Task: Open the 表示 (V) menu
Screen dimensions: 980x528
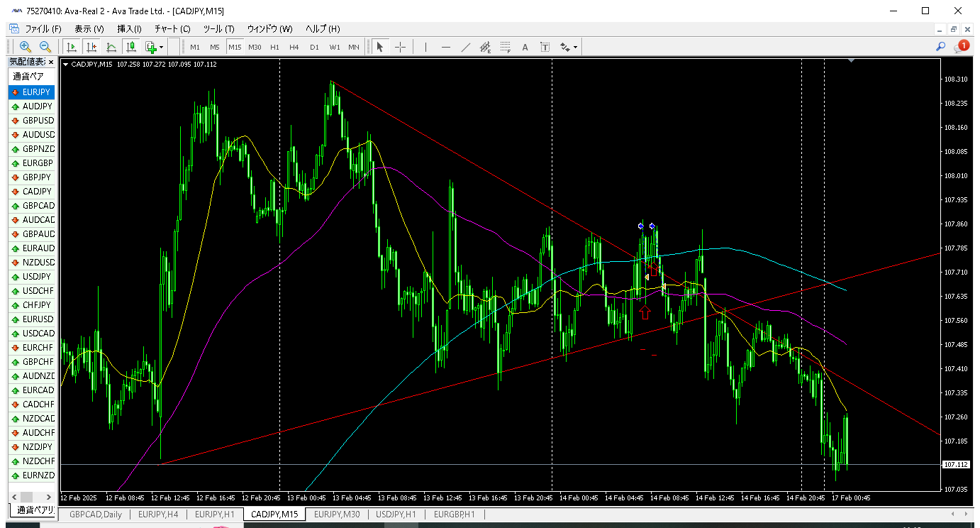Action: [89, 29]
